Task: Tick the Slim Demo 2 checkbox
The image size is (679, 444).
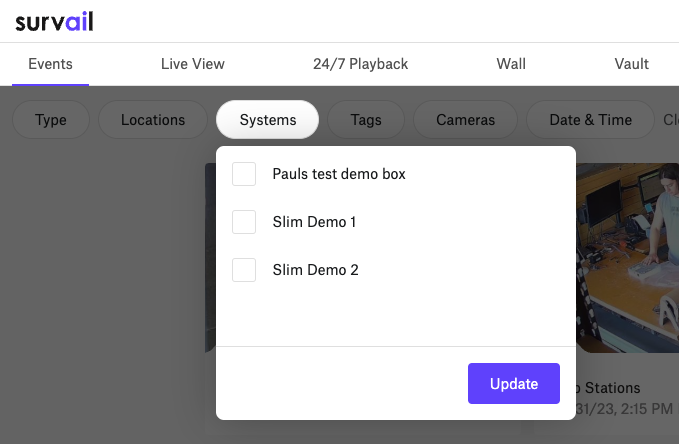Action: [244, 270]
